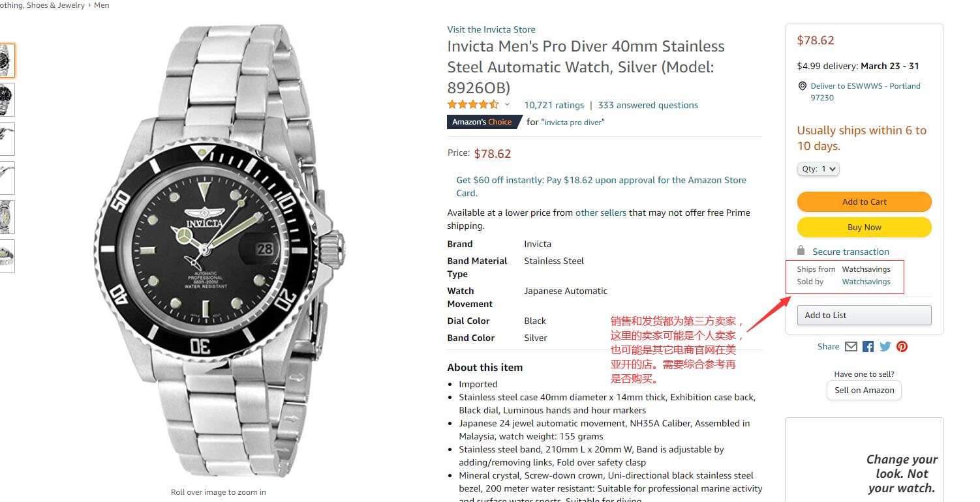Click the secure transaction lock icon

pos(801,251)
